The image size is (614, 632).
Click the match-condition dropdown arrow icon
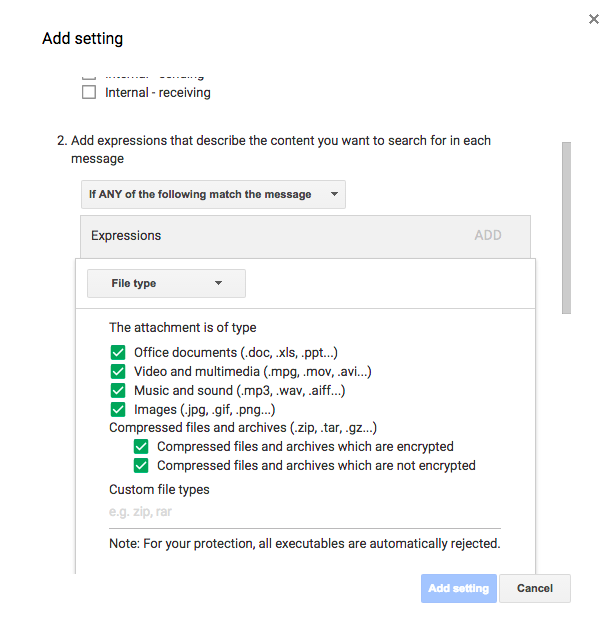click(x=334, y=195)
